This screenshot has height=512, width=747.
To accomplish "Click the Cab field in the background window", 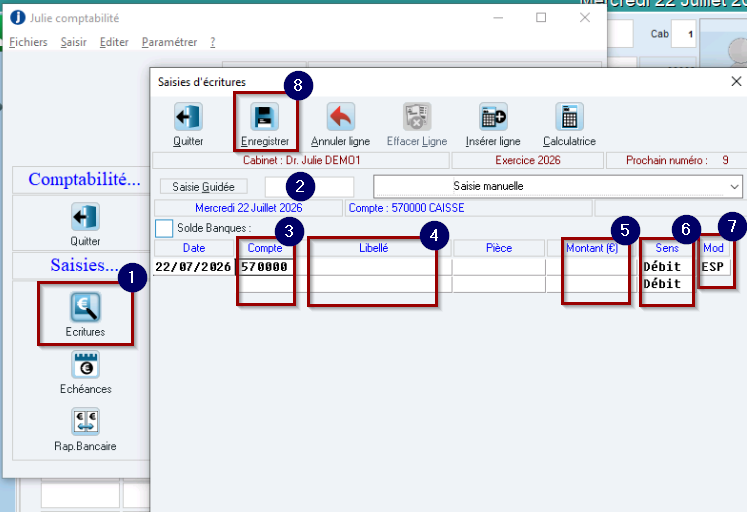I will 684,34.
